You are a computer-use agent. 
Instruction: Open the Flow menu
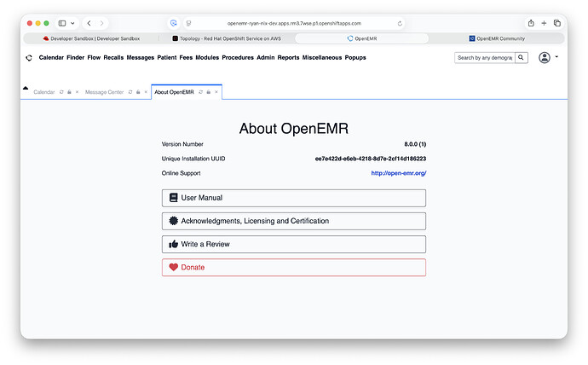coord(94,58)
